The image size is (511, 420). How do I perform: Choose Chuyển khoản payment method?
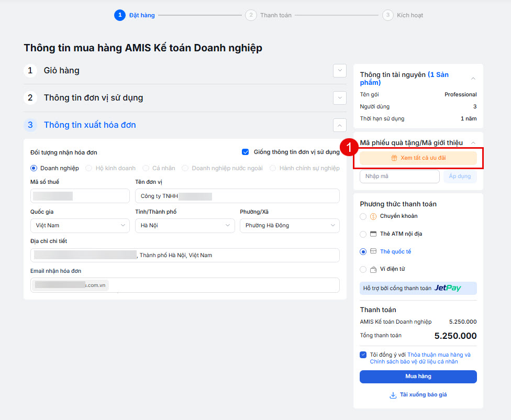363,216
